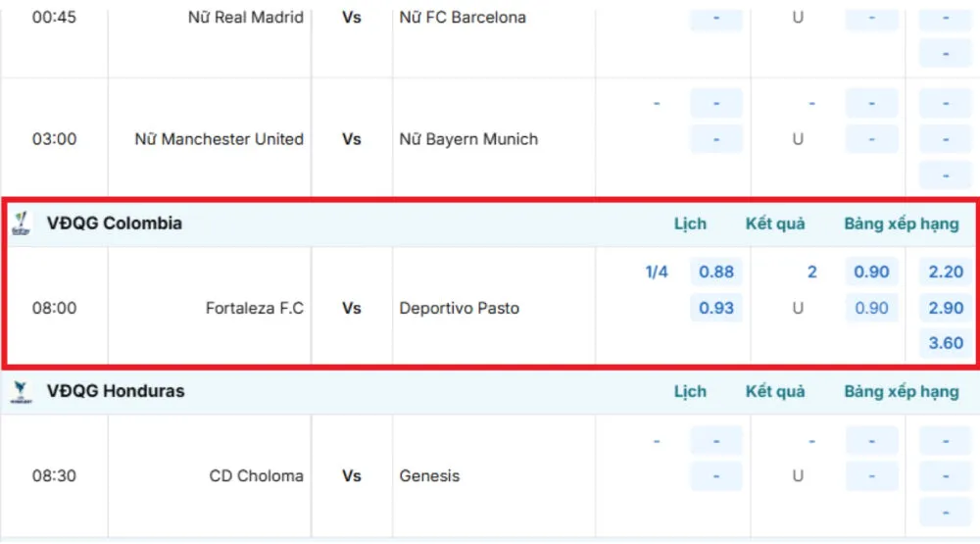This screenshot has width=980, height=544.
Task: Open Lịch for VĐQG Honduras
Action: [690, 391]
